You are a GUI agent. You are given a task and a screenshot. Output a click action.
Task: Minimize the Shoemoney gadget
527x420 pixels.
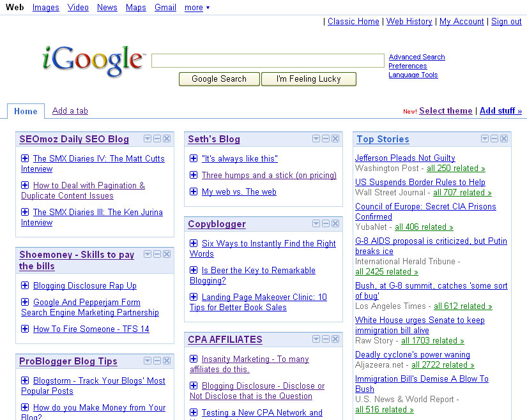pyautogui.click(x=157, y=254)
